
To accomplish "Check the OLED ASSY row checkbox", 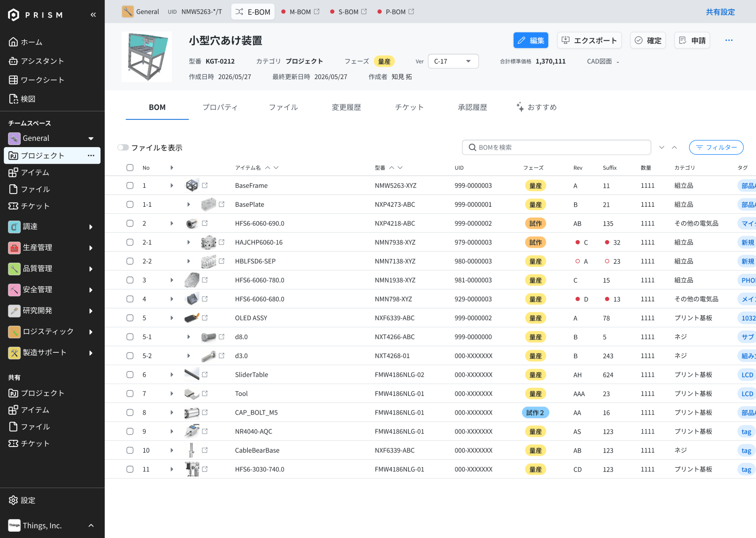I will (x=130, y=318).
